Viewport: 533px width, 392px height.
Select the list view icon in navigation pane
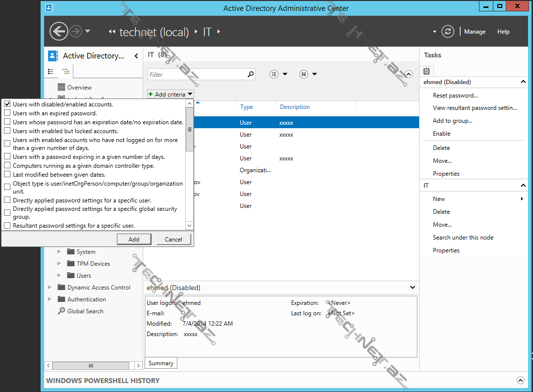[x=51, y=71]
